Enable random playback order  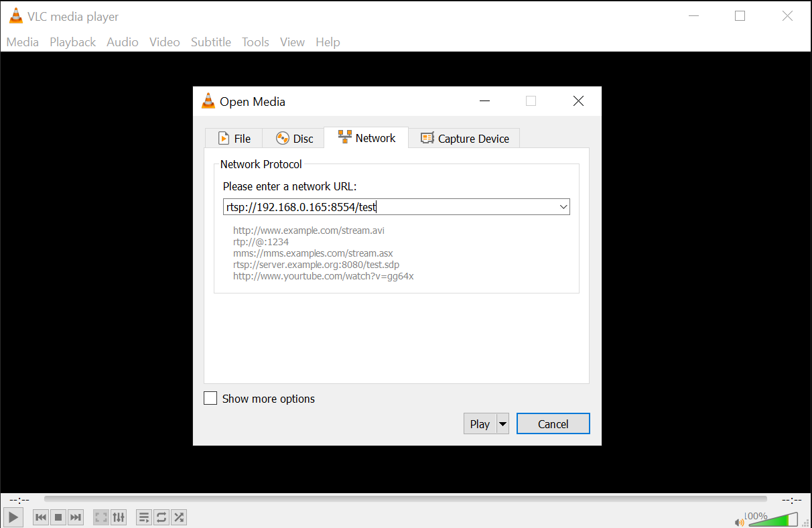(x=179, y=517)
